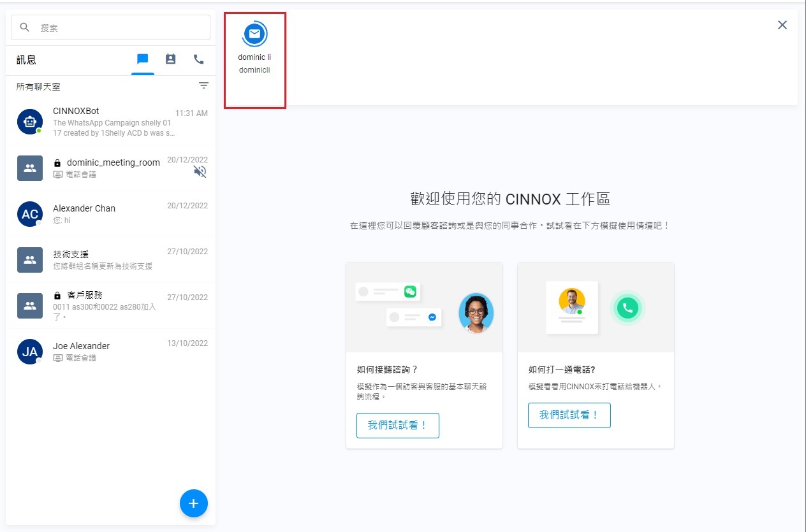Viewport: 806px width, 532px height.
Task: Click the 如何接聽諮詢 card illustration
Action: (x=424, y=308)
